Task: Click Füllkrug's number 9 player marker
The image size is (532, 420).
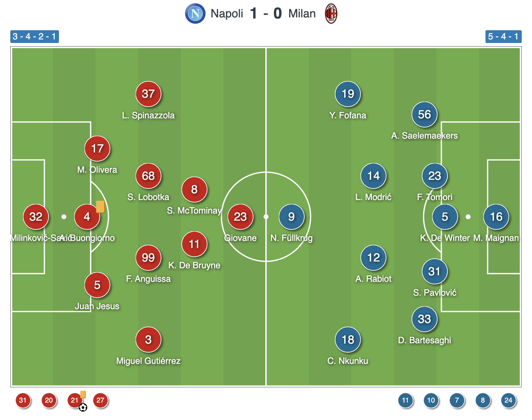Action: click(x=292, y=217)
